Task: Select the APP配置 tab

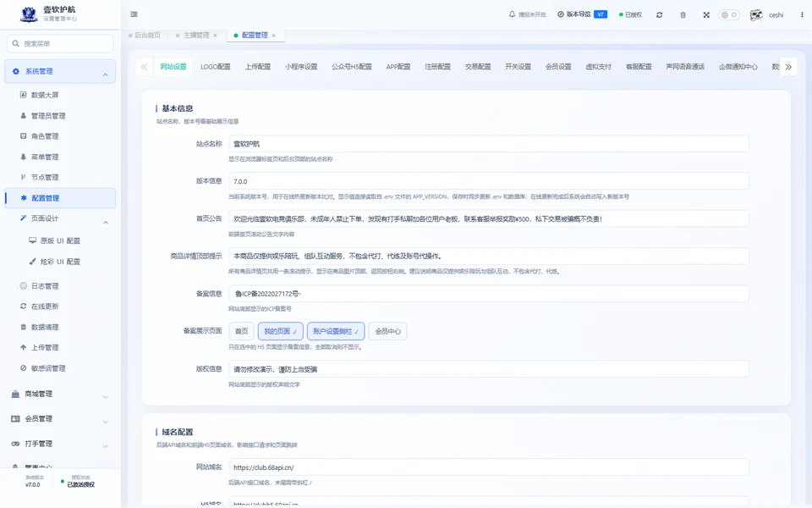Action: click(x=398, y=67)
